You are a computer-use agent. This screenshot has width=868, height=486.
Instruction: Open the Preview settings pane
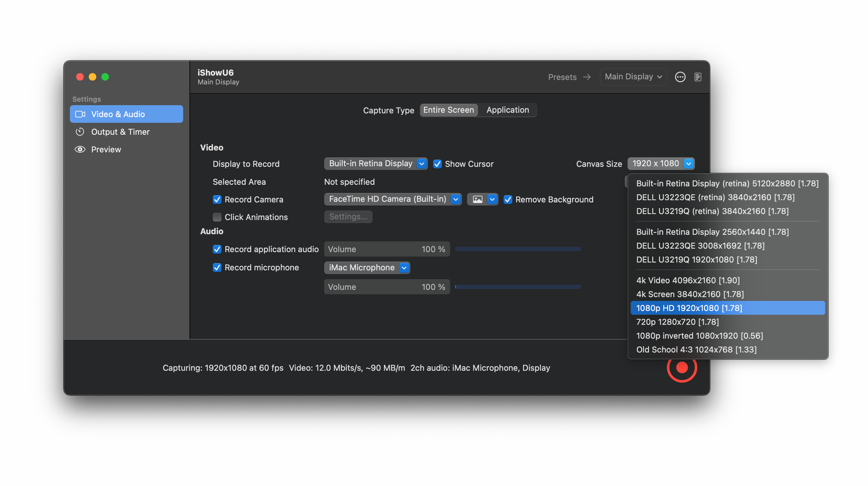coord(126,149)
